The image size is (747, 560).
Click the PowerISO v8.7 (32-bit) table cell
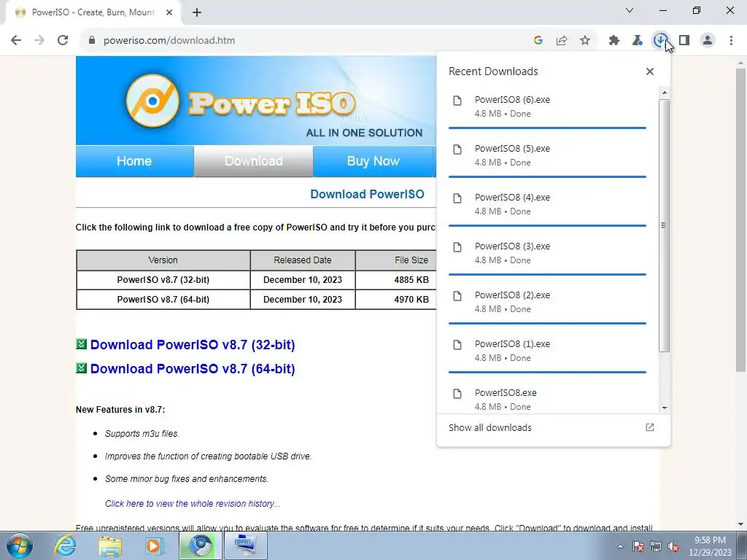pyautogui.click(x=163, y=280)
